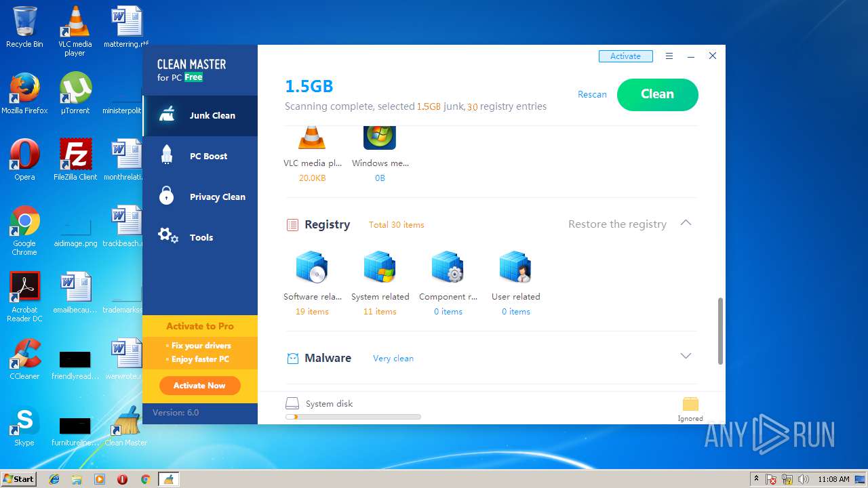
Task: Open the Privacy Clean section
Action: (x=200, y=197)
